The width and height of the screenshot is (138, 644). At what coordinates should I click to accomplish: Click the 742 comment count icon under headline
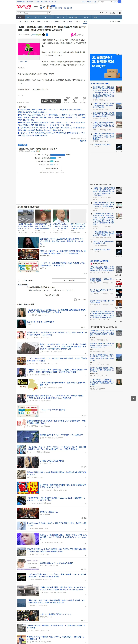click(x=33, y=35)
